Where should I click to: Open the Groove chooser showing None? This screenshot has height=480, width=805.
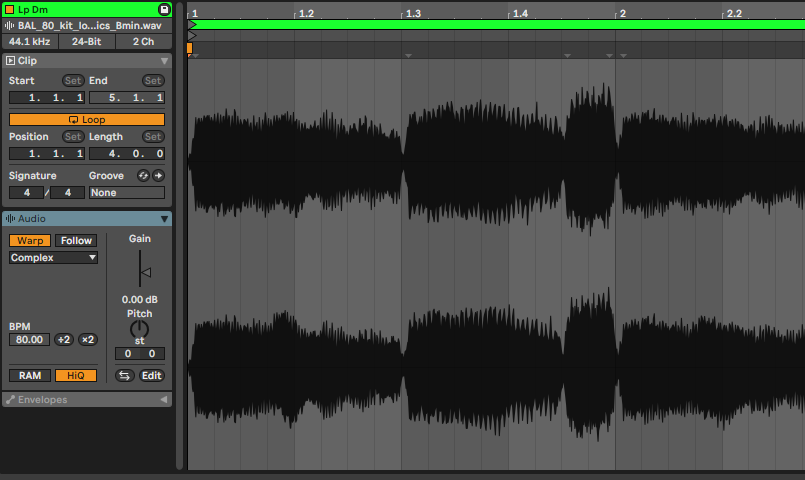point(127,193)
